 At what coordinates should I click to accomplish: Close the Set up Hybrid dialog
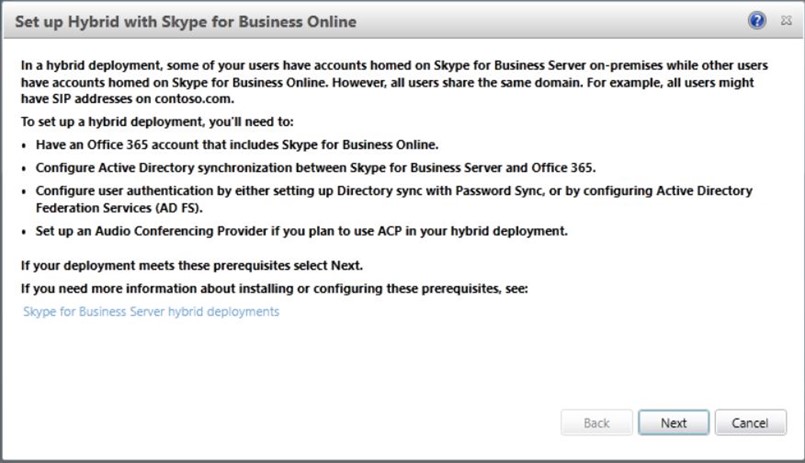[786, 21]
